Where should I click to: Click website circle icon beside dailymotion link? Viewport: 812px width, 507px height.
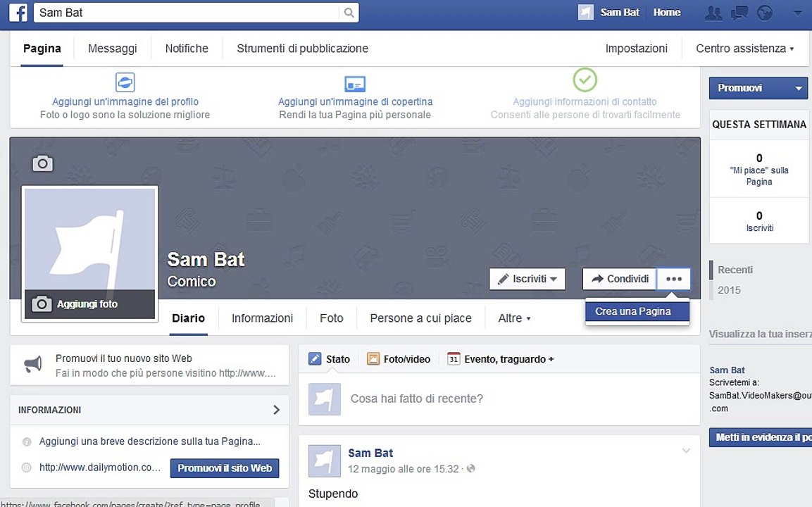tap(27, 468)
